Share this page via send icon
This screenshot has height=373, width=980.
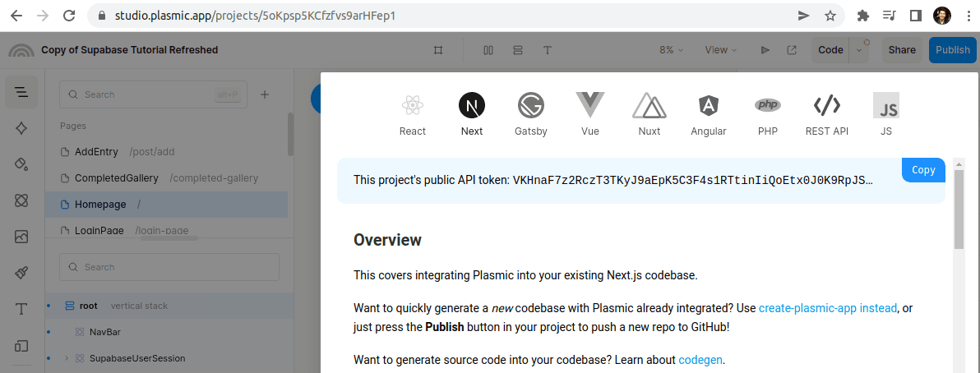[x=804, y=16]
